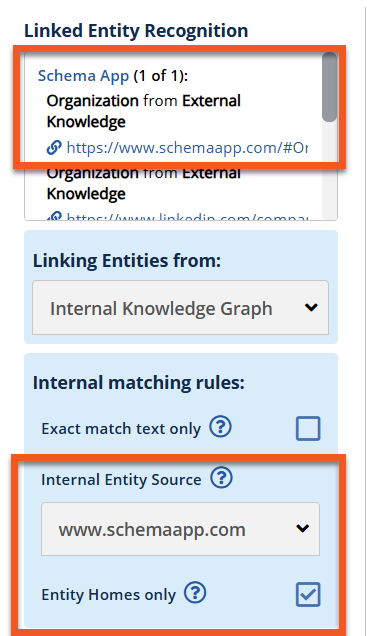Click the help icon beside Exact match text only

(x=221, y=427)
